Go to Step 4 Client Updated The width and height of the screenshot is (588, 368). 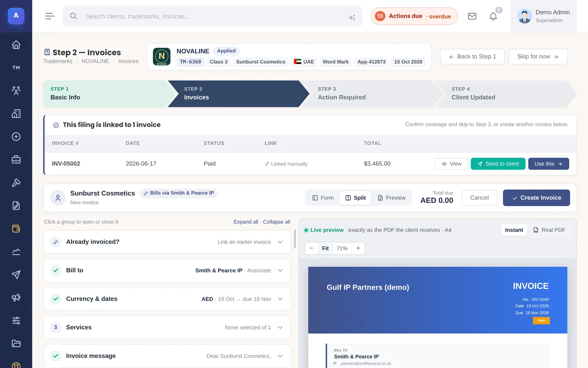pos(505,94)
